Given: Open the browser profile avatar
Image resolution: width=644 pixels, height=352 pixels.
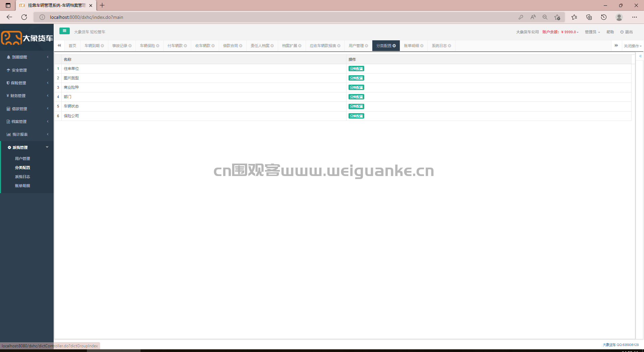Looking at the screenshot, I should click(x=619, y=17).
